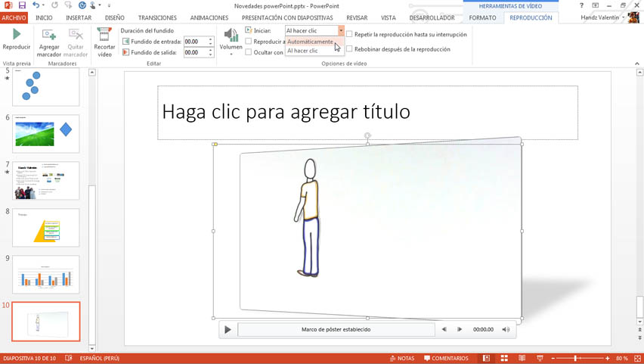Screen dimensions: 644x364
Task: Enable Repetir la reproducción hasta su interrupción
Action: (349, 34)
